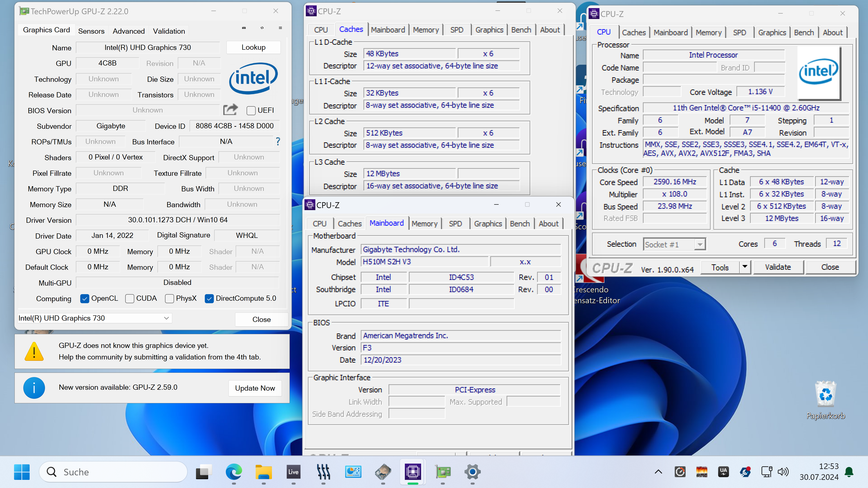Click the Lookup button
868x488 pixels.
click(253, 47)
